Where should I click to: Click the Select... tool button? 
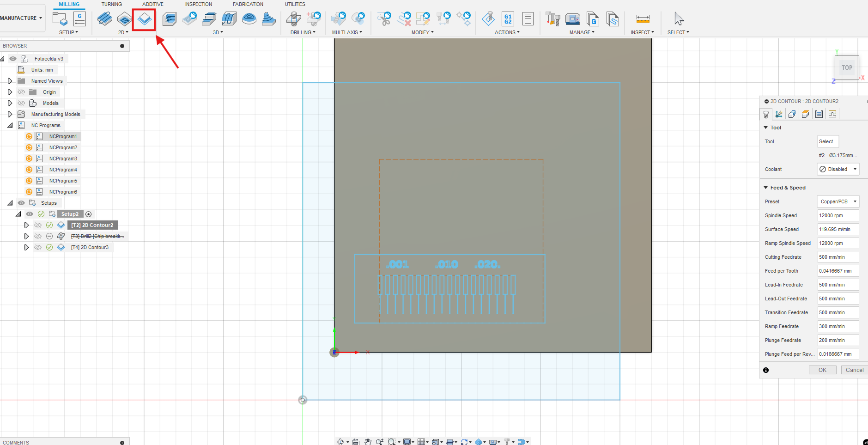[x=828, y=141]
